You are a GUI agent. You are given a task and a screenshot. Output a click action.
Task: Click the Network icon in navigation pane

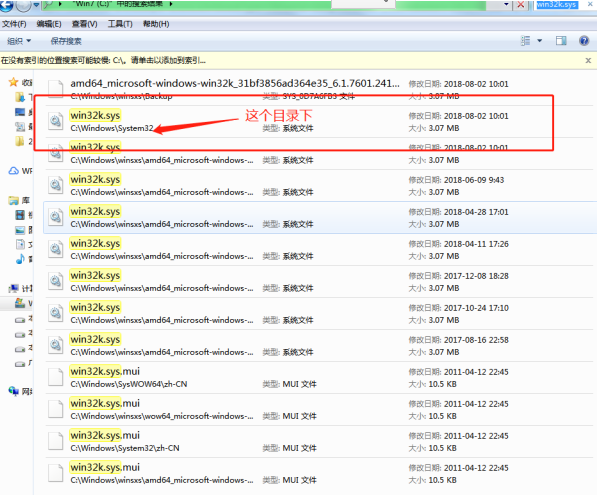coord(14,391)
